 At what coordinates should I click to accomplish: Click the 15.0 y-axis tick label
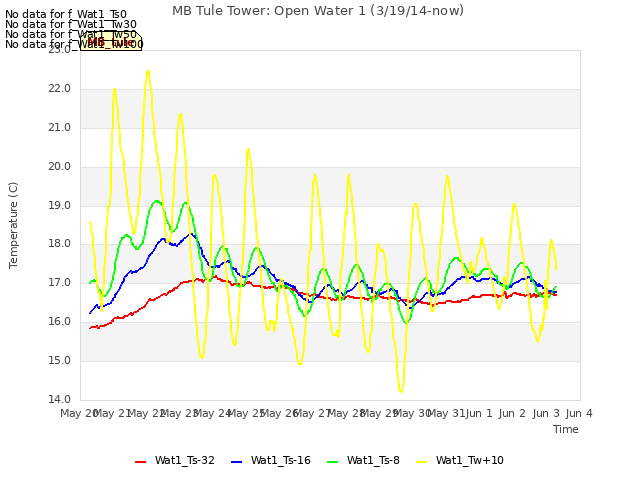pos(60,360)
